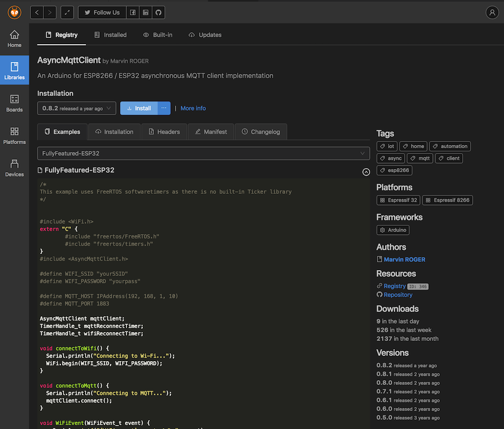
Task: Click version 0.7.1 in Versions list
Action: pyautogui.click(x=408, y=392)
